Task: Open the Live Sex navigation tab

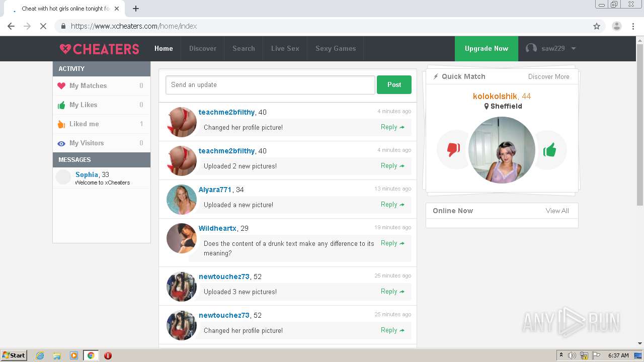Action: point(285,49)
